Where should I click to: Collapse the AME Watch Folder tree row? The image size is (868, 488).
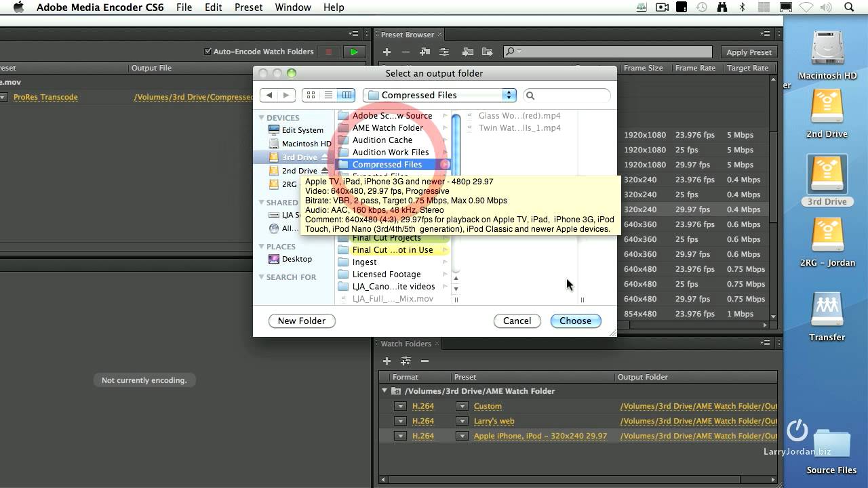[x=384, y=391]
